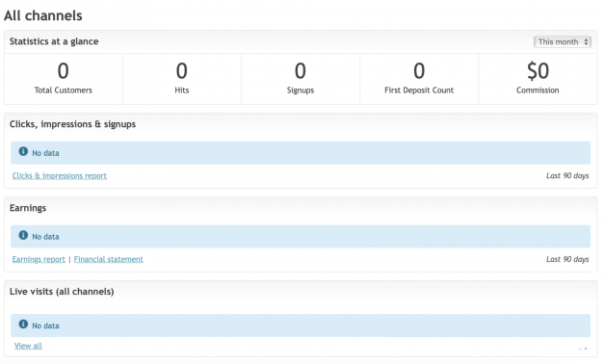The height and width of the screenshot is (364, 604).
Task: Click the info icon in Live visits section
Action: [23, 324]
